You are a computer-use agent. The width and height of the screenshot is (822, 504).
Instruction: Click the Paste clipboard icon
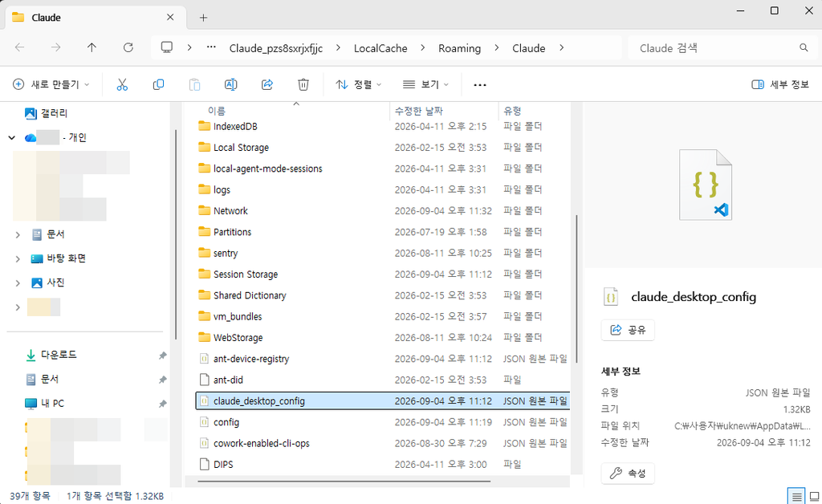pyautogui.click(x=194, y=84)
